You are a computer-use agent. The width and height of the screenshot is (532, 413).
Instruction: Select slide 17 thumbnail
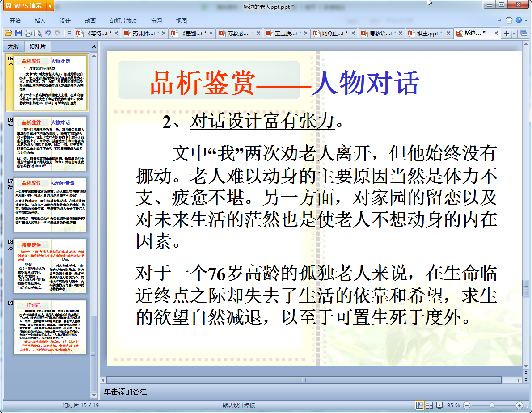(x=51, y=205)
